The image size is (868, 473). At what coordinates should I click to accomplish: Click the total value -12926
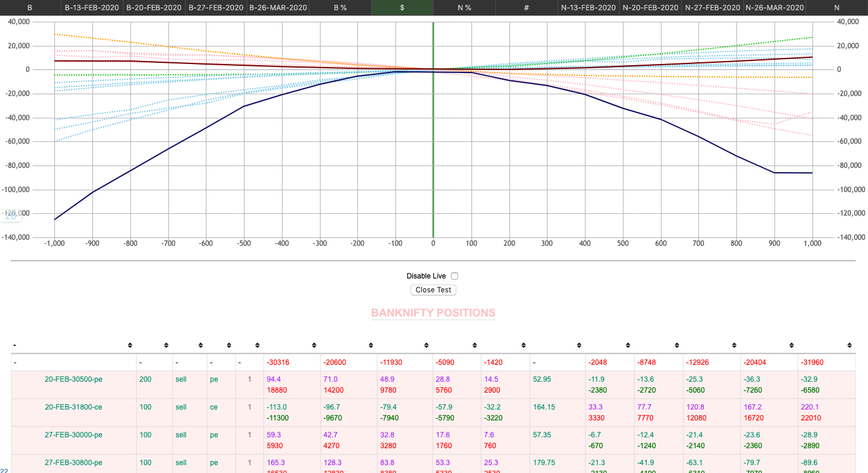[x=698, y=362]
